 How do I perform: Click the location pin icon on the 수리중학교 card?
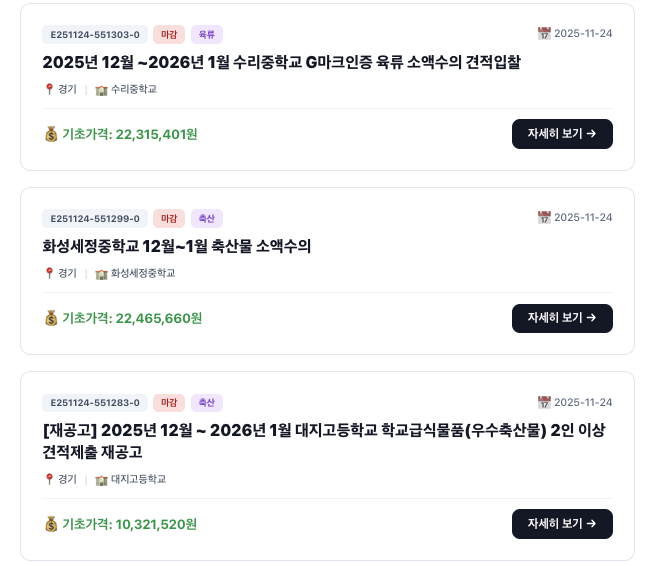click(x=49, y=89)
